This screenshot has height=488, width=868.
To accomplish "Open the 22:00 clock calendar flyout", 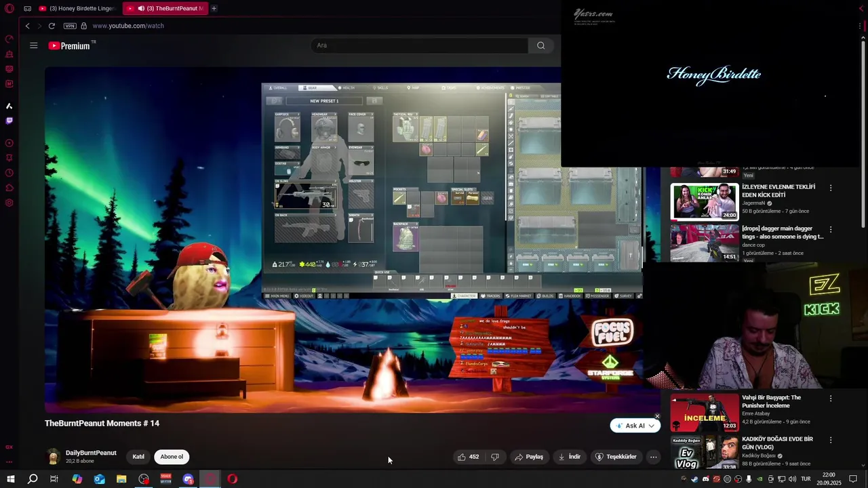I will coord(829,479).
